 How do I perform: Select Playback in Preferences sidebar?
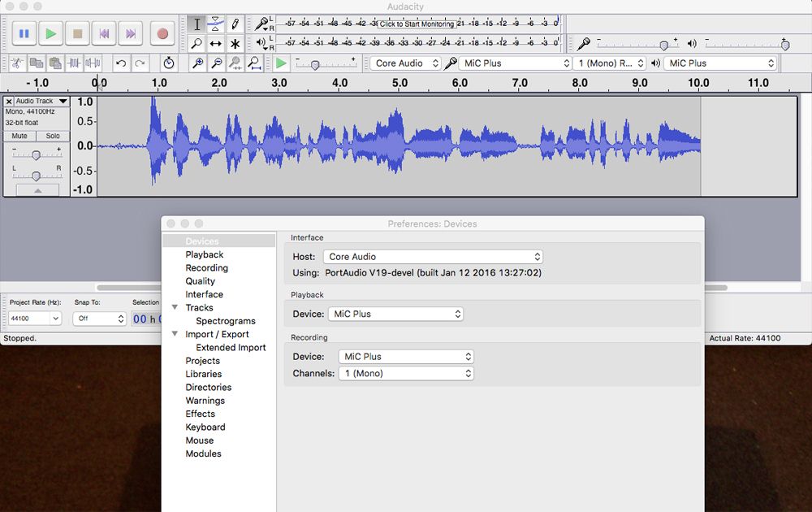coord(205,254)
